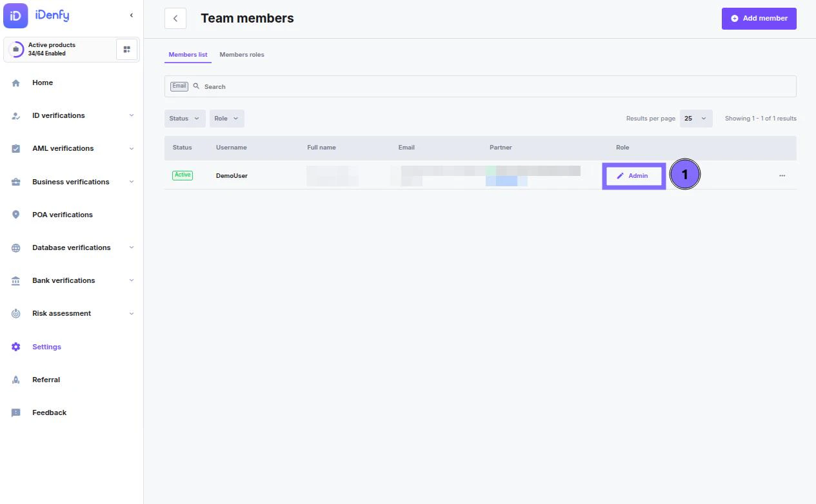Click the Settings gear icon
The image size is (816, 504).
pos(16,347)
